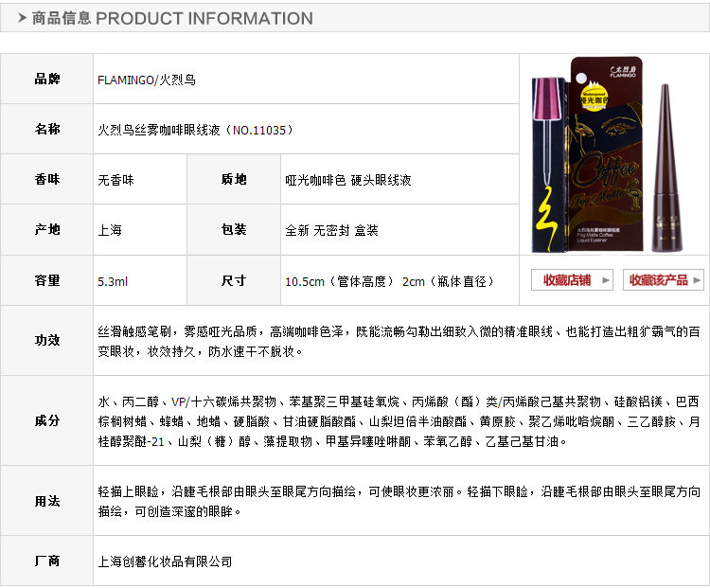710x588 pixels.
Task: Click manufacturer name 上海创馨化妆品有限公司
Action: pos(165,561)
